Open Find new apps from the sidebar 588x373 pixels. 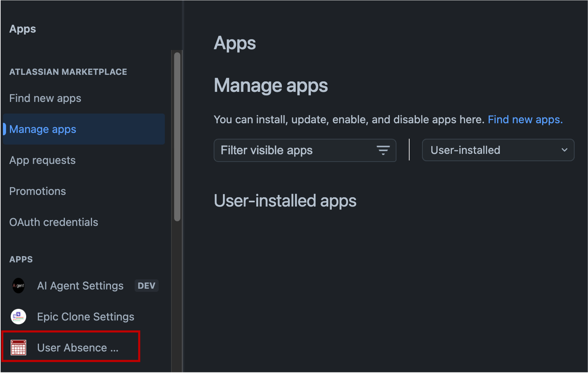point(45,98)
